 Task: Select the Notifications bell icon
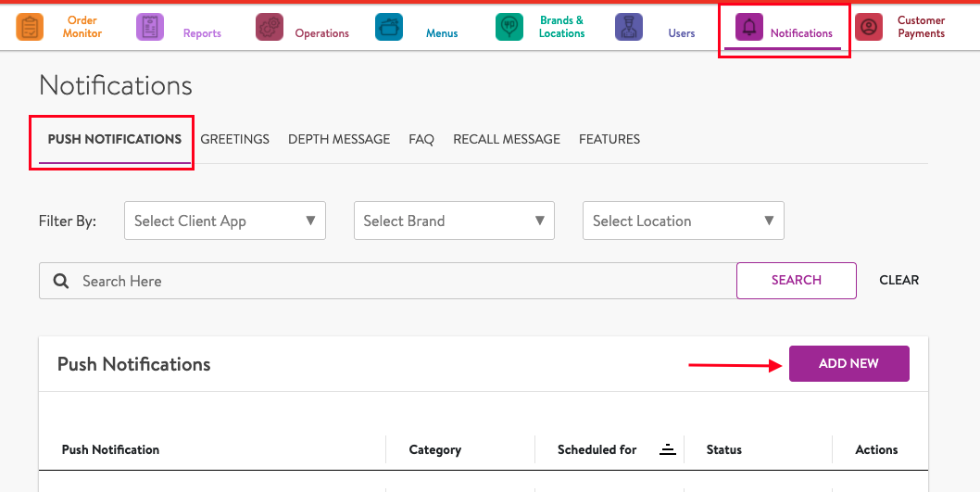[748, 28]
